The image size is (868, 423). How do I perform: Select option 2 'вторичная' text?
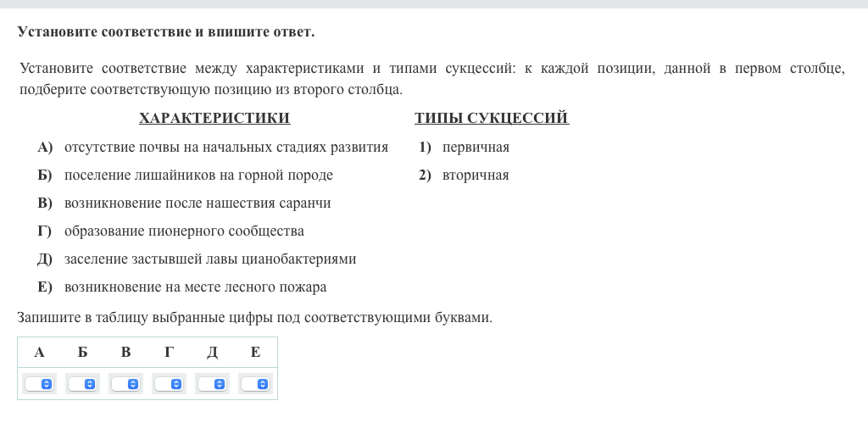point(476,175)
